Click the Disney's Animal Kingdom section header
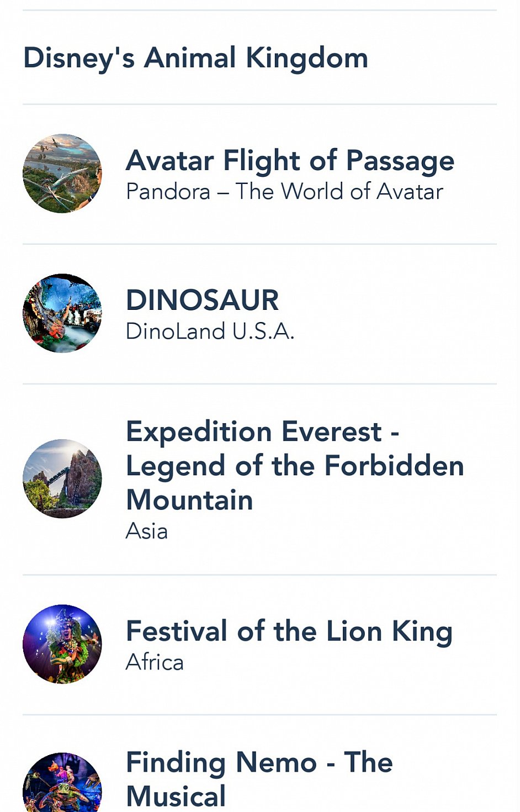520x812 pixels. pos(195,58)
